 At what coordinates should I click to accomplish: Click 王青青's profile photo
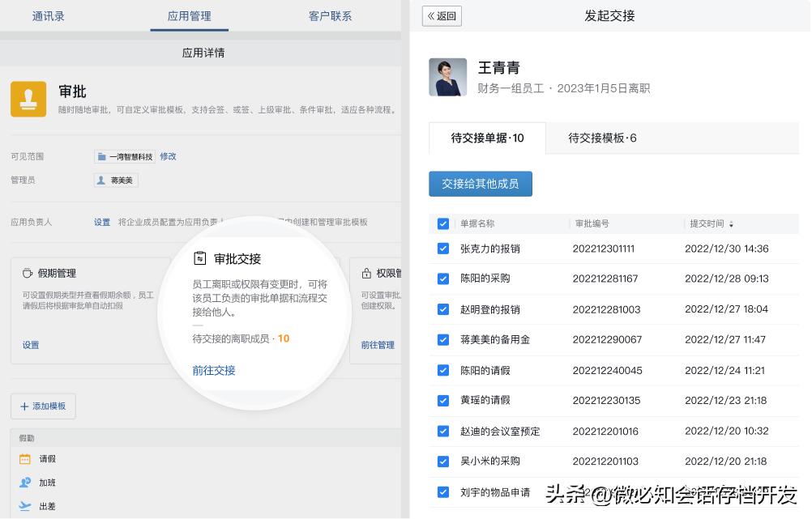[x=447, y=77]
